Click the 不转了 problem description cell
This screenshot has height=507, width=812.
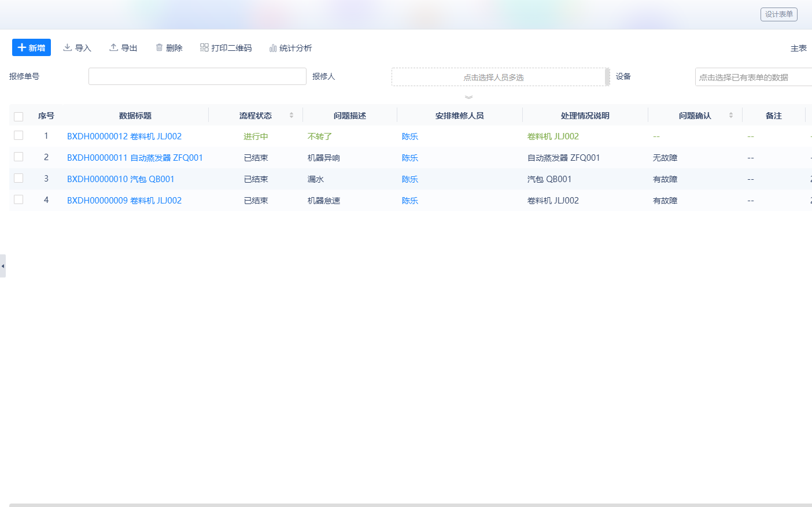320,136
